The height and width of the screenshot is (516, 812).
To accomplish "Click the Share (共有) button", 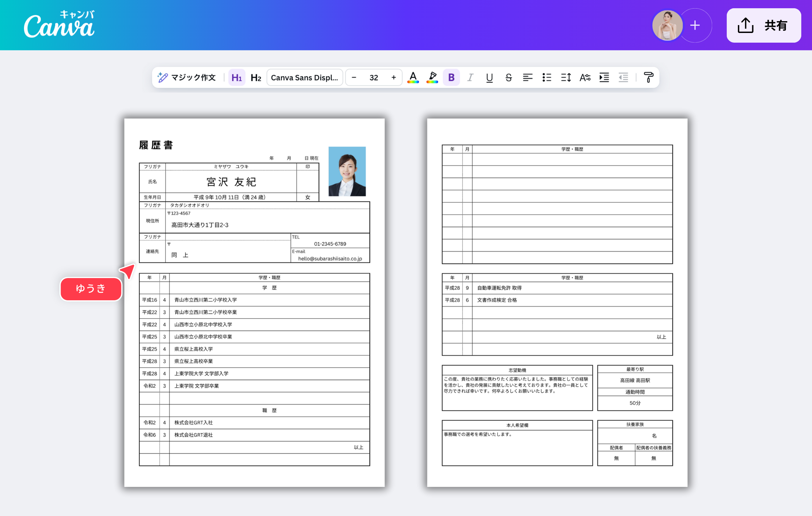I will [764, 25].
